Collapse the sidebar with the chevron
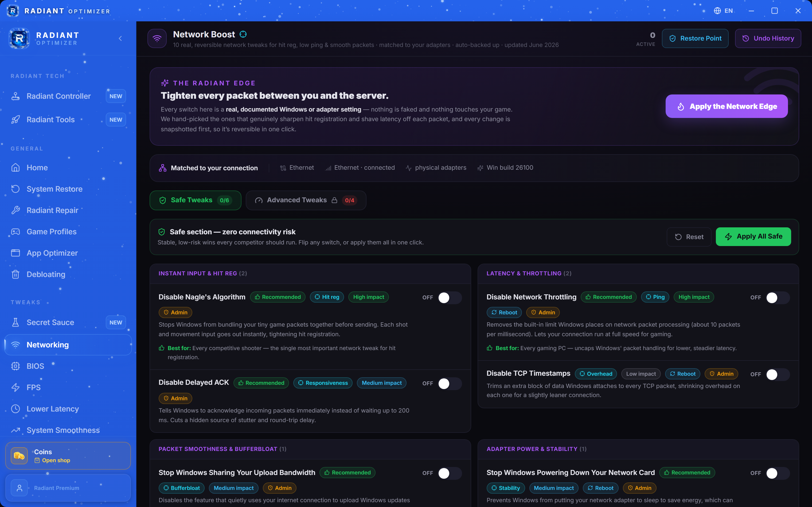812x507 pixels. point(120,39)
